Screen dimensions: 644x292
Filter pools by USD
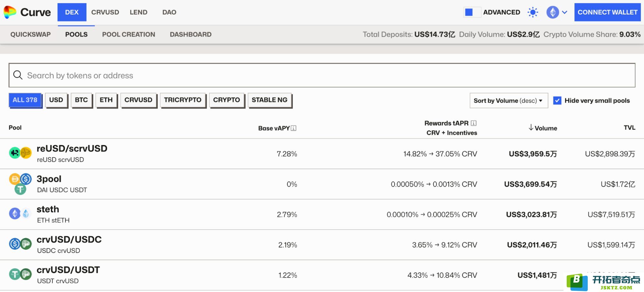(56, 100)
